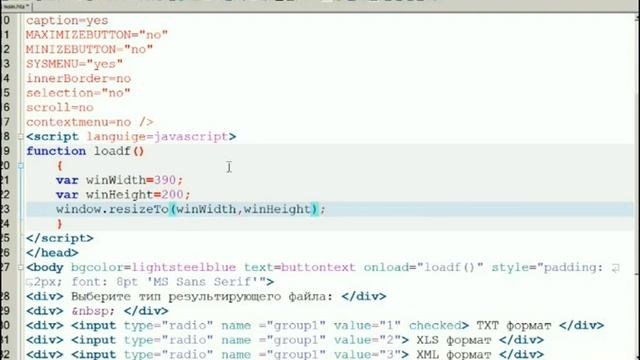The width and height of the screenshot is (640, 360).
Task: Click the text=buttontext attribute
Action: (300, 268)
